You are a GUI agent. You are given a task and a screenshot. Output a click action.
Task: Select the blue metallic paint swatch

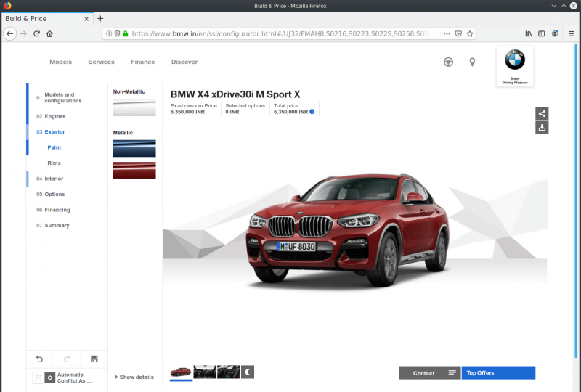134,149
